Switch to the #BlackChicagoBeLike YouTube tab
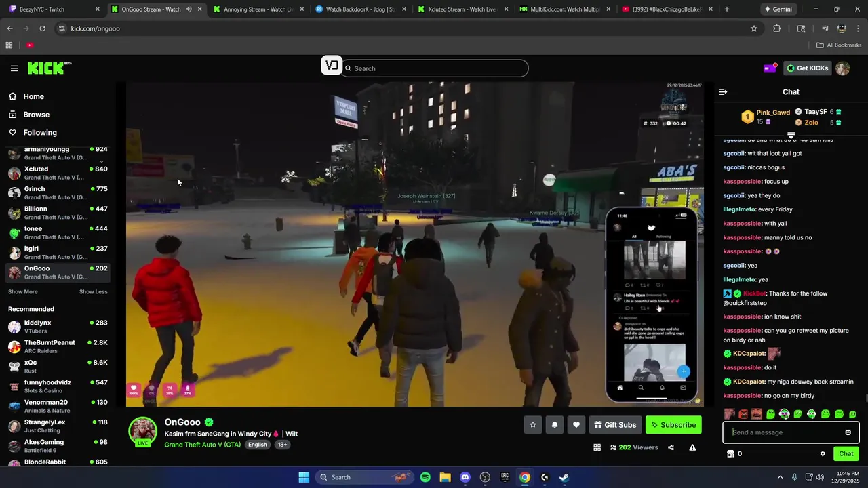Viewport: 868px width, 488px height. (x=668, y=9)
